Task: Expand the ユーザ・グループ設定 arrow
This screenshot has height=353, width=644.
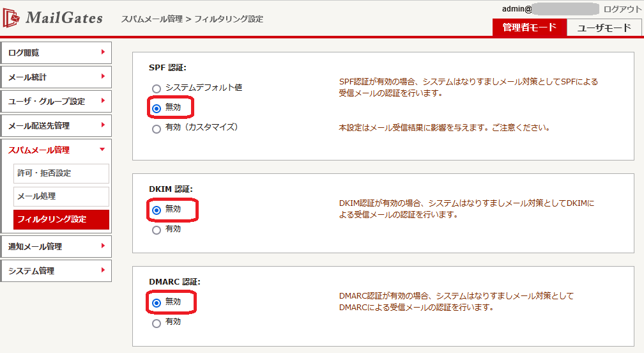Action: [103, 100]
